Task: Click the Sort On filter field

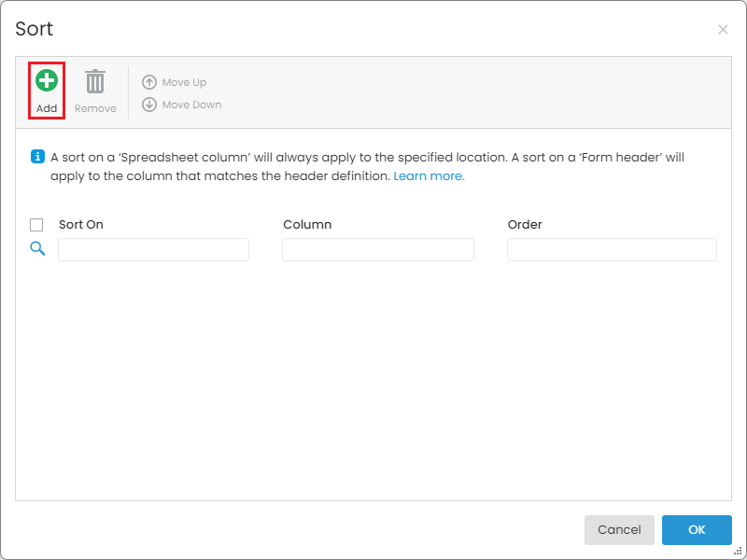Action: (153, 249)
